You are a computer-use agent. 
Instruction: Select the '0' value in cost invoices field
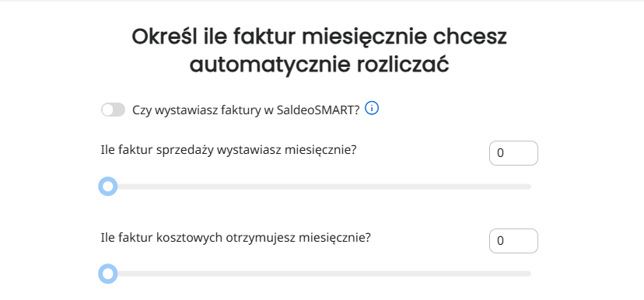click(500, 241)
